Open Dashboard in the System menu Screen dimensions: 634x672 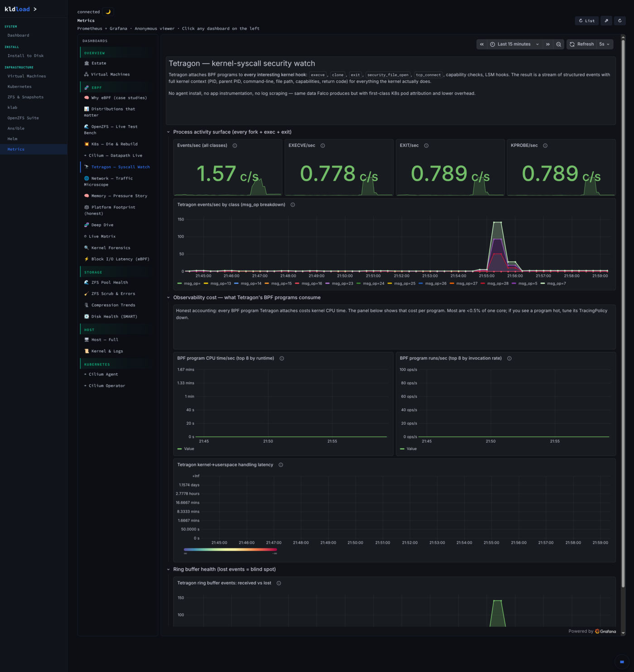[18, 35]
